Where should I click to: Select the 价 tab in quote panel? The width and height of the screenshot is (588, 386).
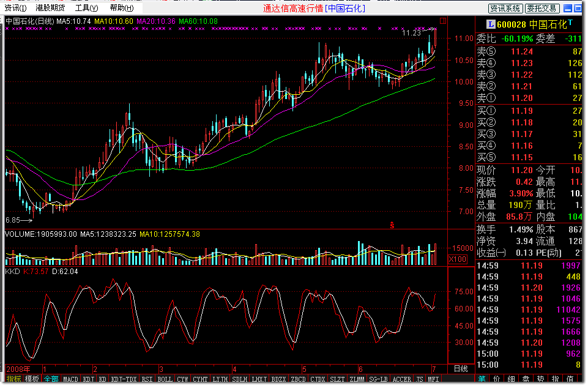[x=496, y=379]
